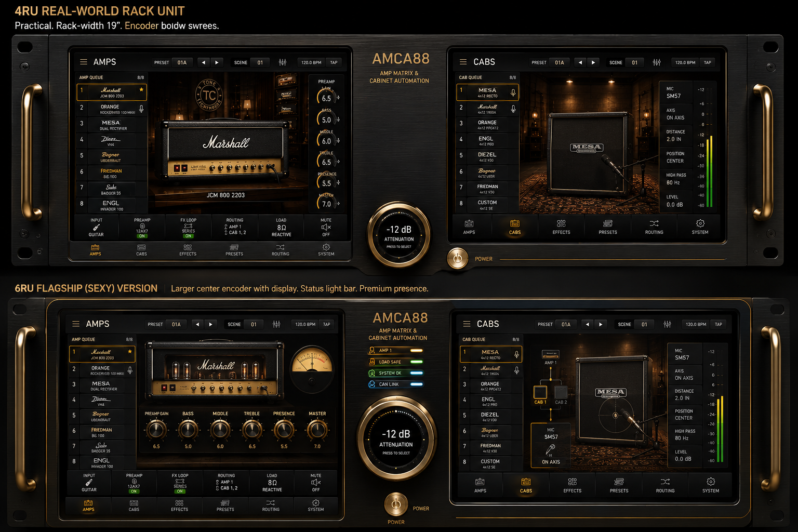Select Routing icon on 6RU AMPS screen
The image size is (798, 532).
pyautogui.click(x=271, y=503)
